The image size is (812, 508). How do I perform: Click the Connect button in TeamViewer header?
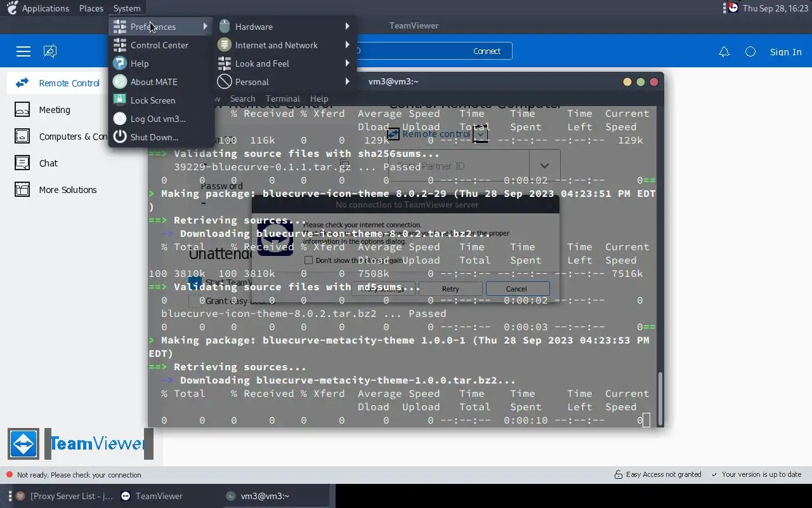tap(487, 51)
